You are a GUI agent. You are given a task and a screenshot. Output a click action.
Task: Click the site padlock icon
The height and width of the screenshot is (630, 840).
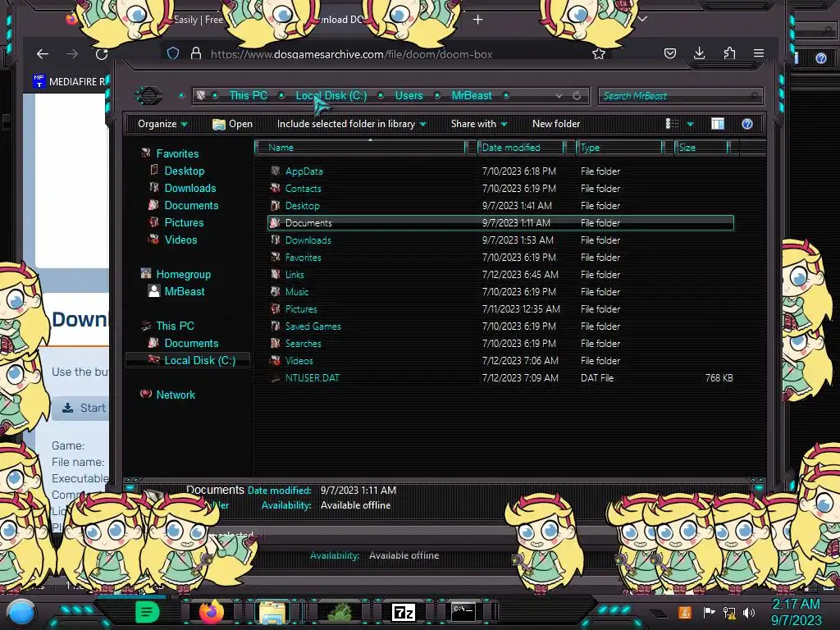[196, 53]
